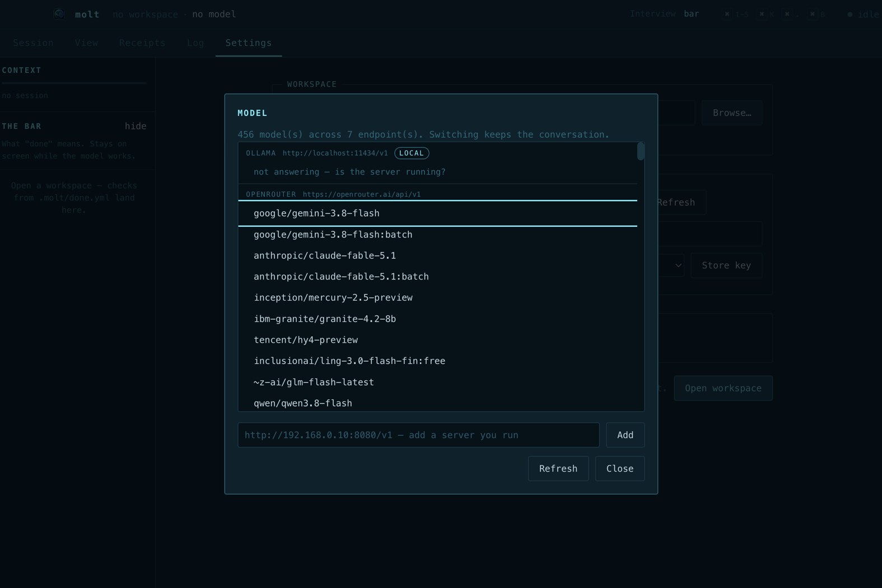Viewport: 882px width, 588px height.
Task: Click the bar mode in header
Action: coord(692,14)
